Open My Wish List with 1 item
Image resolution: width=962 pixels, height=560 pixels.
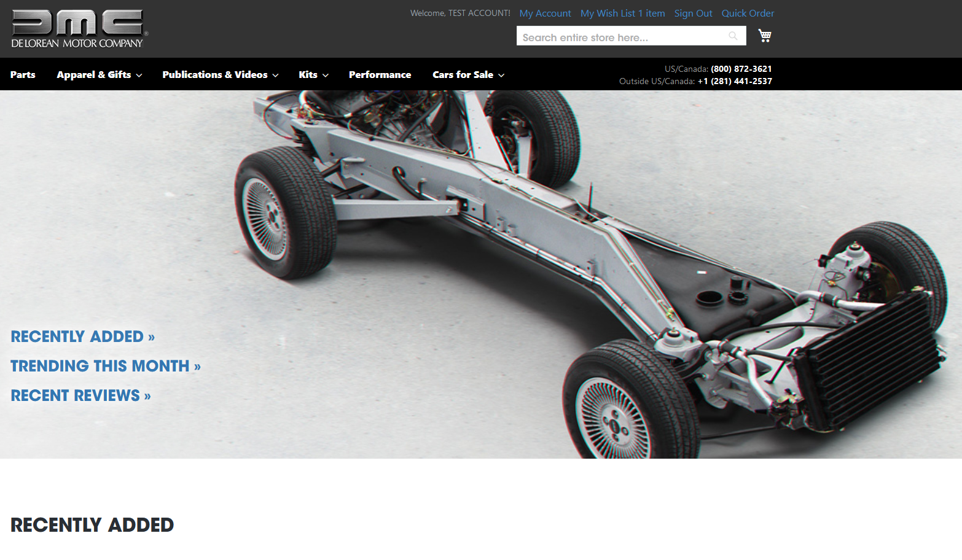click(622, 13)
